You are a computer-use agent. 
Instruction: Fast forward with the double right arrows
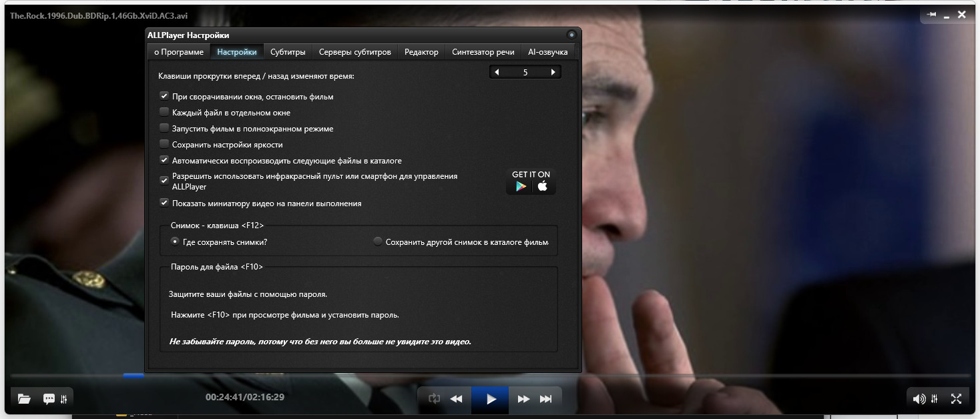point(524,399)
